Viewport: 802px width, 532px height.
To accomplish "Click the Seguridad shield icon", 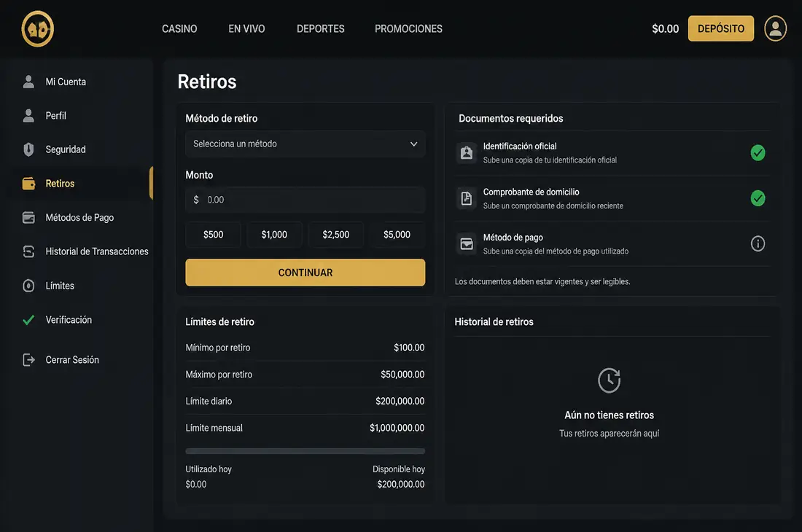I will point(28,149).
